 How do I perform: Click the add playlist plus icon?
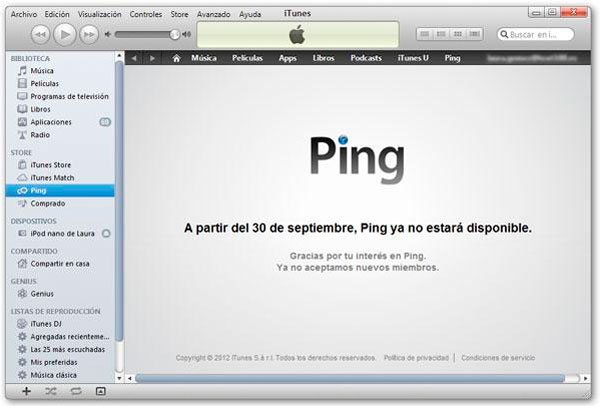click(26, 391)
